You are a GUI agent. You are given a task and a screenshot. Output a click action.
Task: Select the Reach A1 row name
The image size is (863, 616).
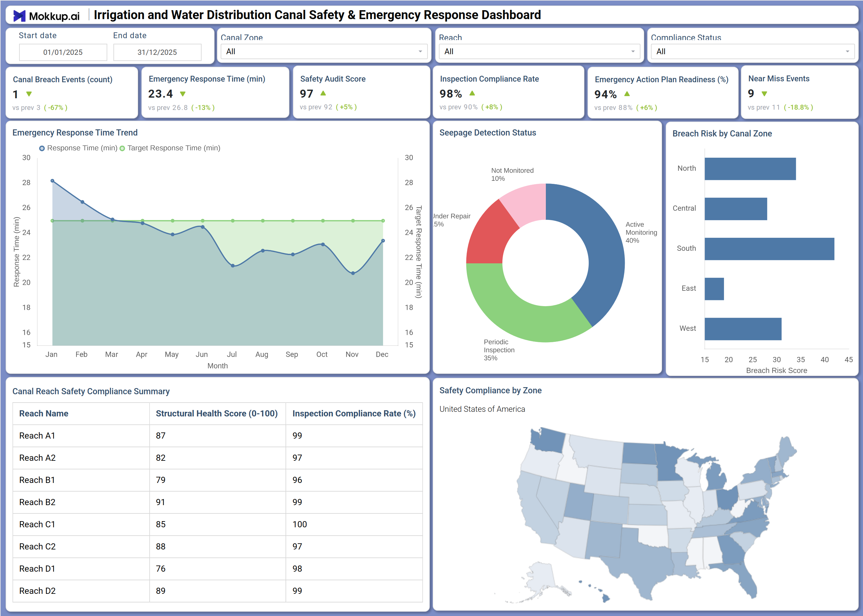point(37,436)
